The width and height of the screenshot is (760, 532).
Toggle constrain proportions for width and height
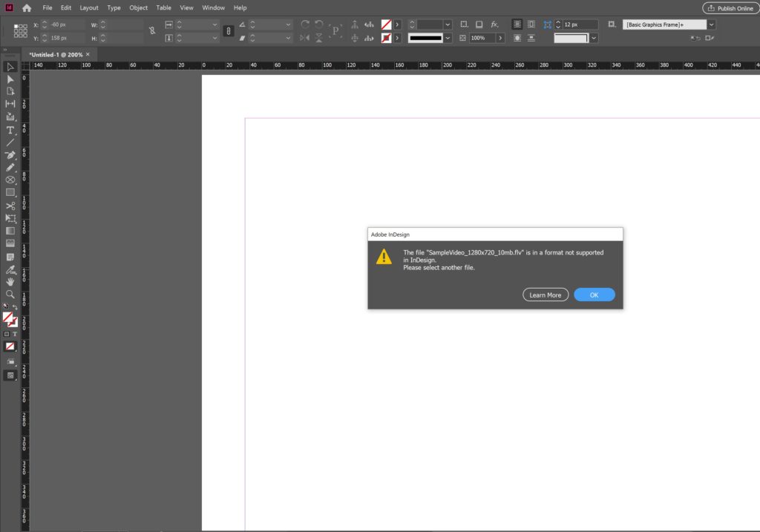(x=152, y=31)
